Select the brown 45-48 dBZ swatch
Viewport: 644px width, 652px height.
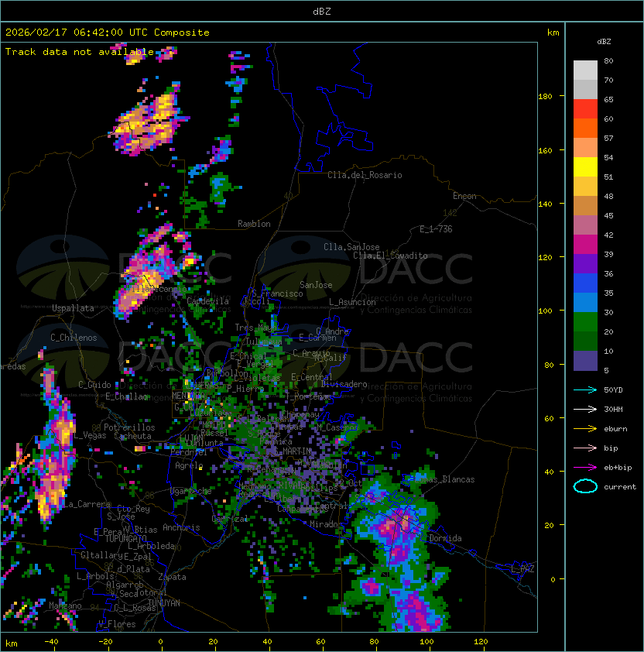[x=585, y=206]
